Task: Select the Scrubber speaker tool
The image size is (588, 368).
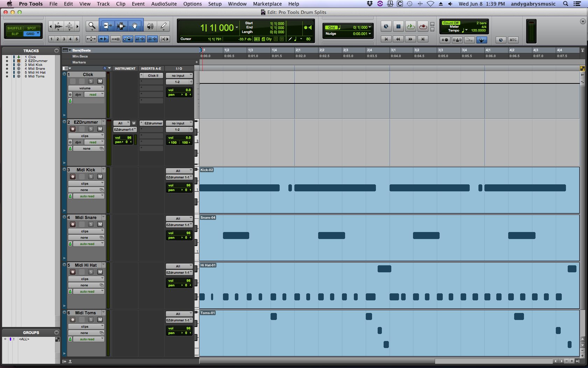Action: 150,26
